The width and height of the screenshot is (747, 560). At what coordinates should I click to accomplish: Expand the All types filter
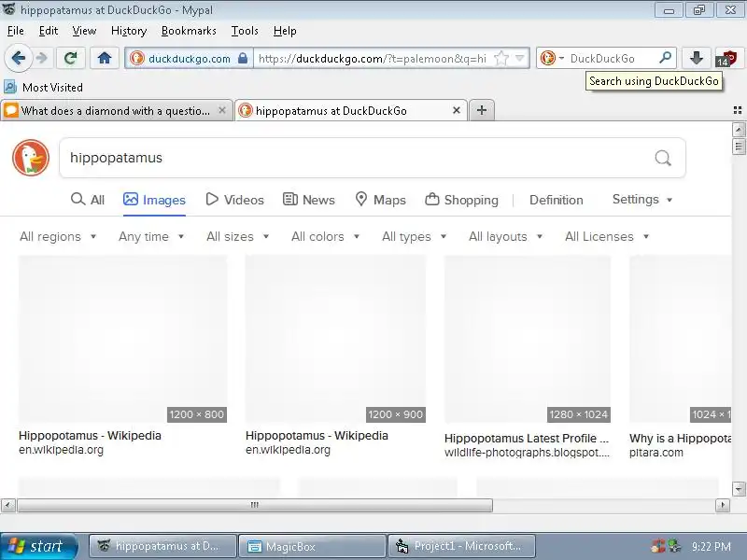[x=414, y=236]
